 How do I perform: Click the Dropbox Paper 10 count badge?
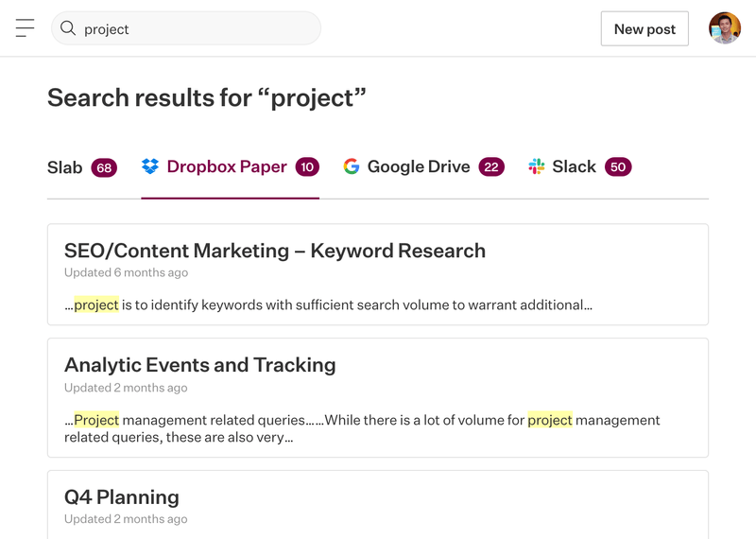click(307, 167)
